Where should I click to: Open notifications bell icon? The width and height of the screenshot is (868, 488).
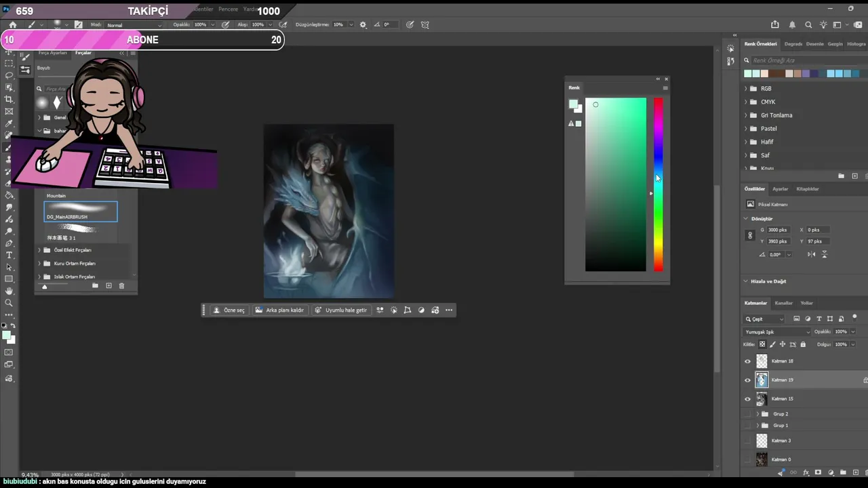click(792, 25)
